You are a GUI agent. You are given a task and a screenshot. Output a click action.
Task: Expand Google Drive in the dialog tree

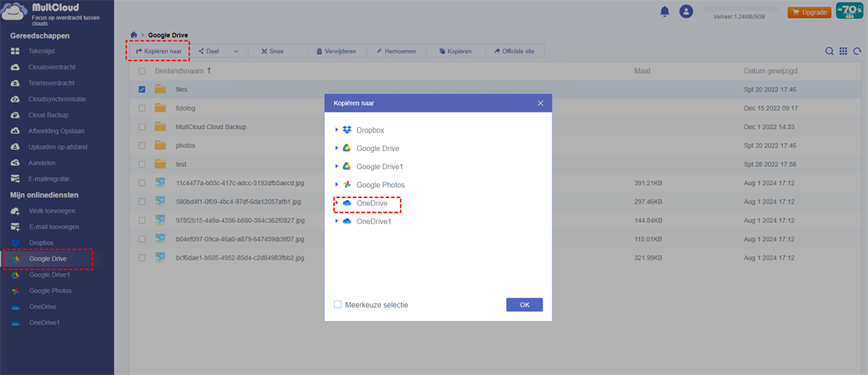(x=336, y=148)
